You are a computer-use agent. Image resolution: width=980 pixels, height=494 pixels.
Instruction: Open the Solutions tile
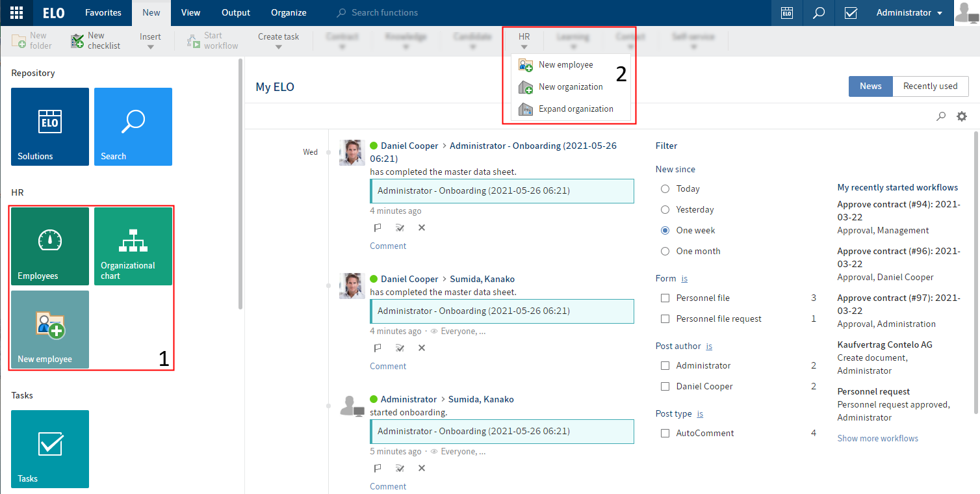point(50,127)
